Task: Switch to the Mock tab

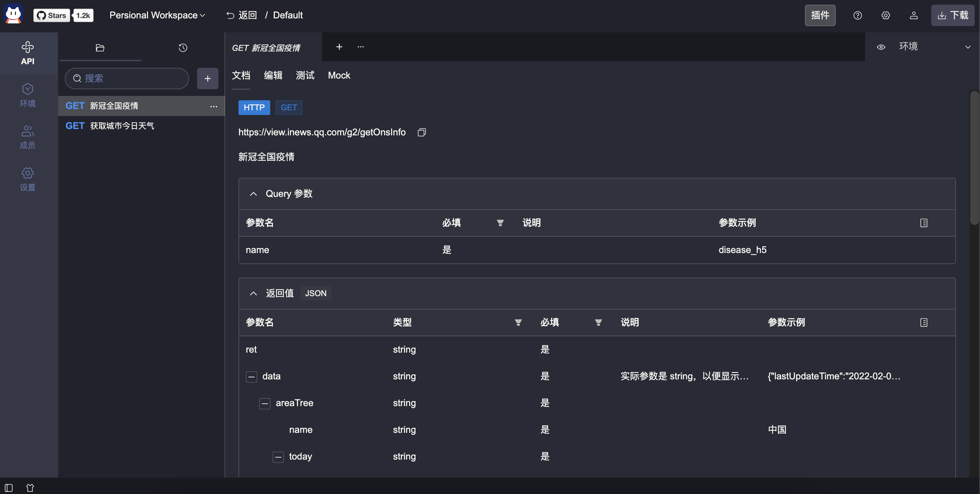Action: (339, 75)
